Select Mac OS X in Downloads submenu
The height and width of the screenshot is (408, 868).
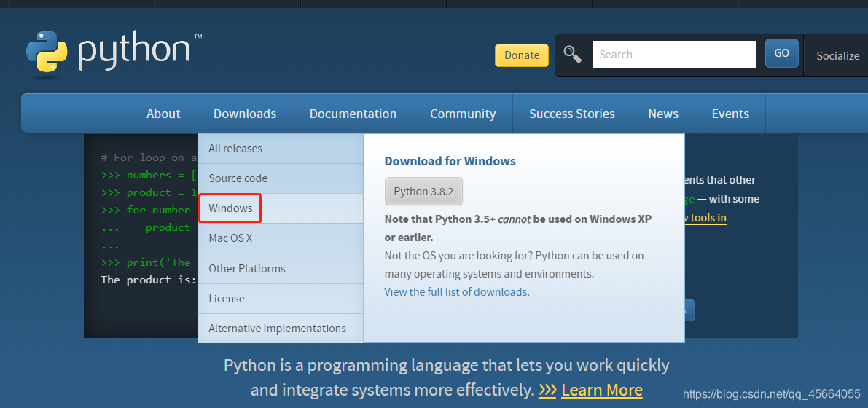click(x=281, y=238)
